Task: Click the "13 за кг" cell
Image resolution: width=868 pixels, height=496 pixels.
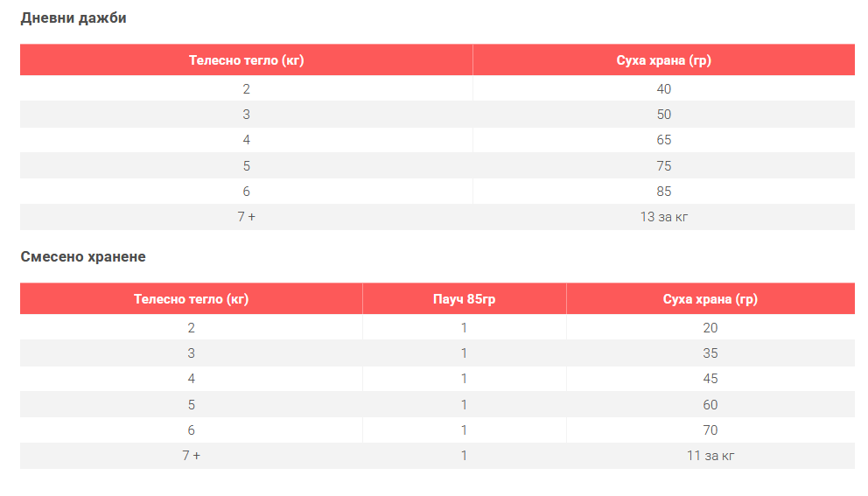Action: coord(663,217)
